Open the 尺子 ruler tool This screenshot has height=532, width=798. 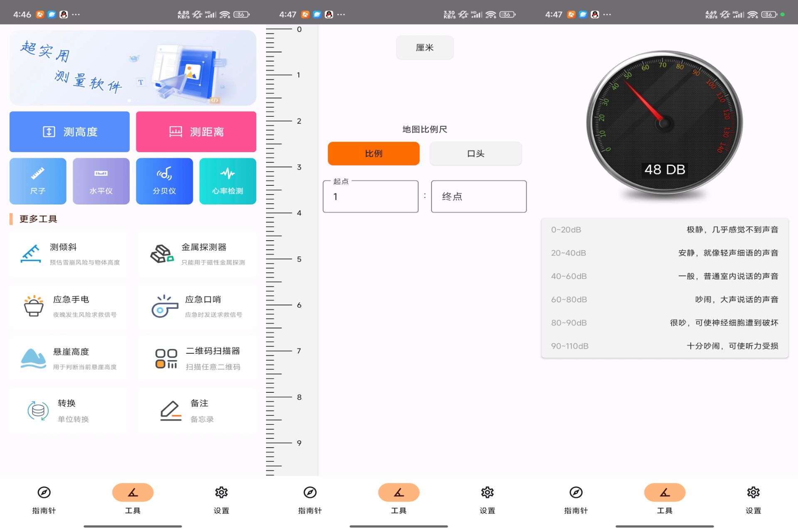point(38,181)
